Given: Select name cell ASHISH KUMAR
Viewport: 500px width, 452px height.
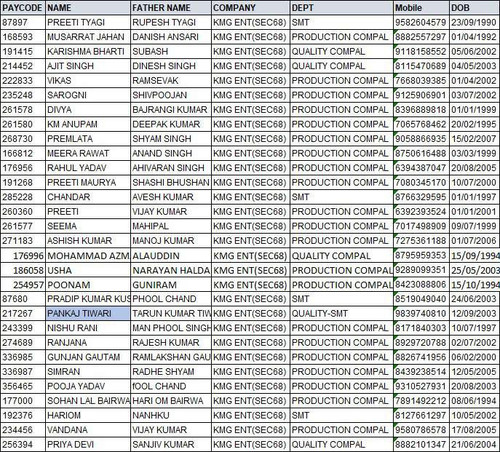Looking at the screenshot, I should tap(88, 241).
